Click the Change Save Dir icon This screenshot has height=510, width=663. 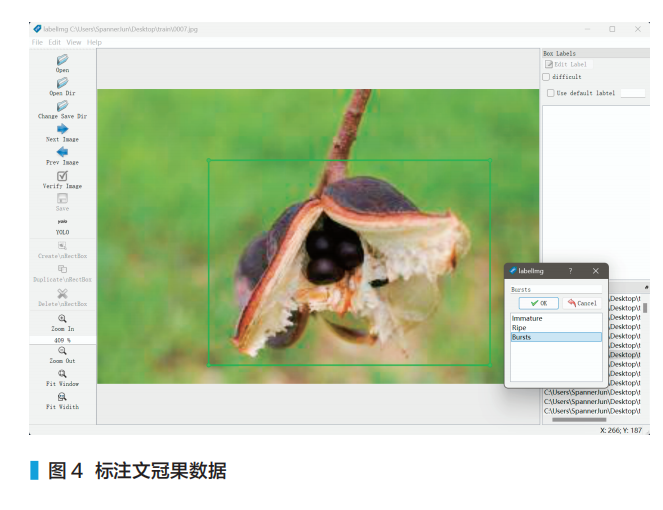(62, 107)
